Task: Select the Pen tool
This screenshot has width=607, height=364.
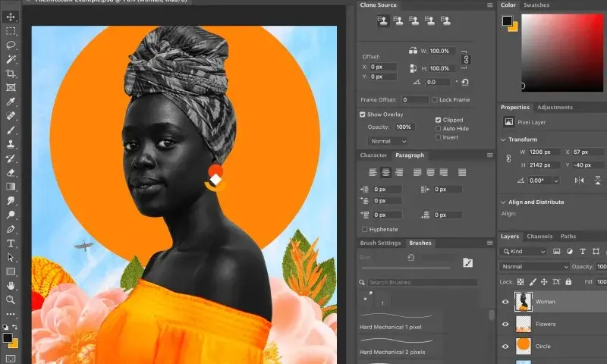Action: [x=11, y=229]
